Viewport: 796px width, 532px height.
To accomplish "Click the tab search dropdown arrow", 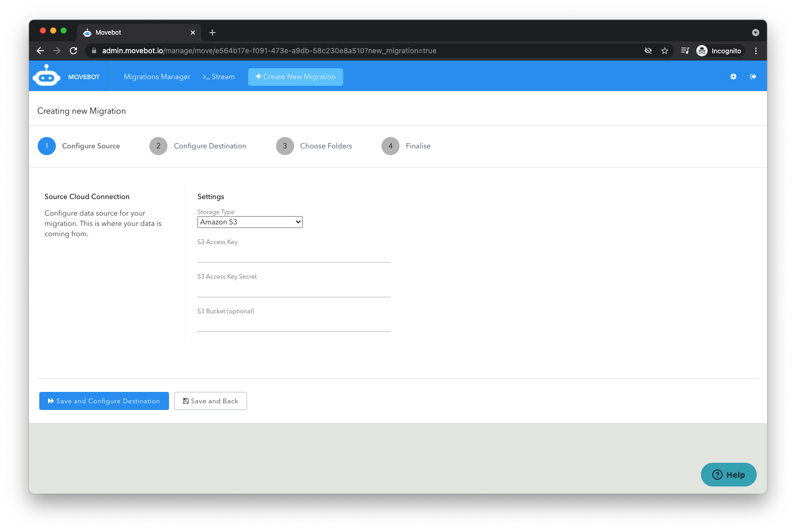I will coord(756,33).
